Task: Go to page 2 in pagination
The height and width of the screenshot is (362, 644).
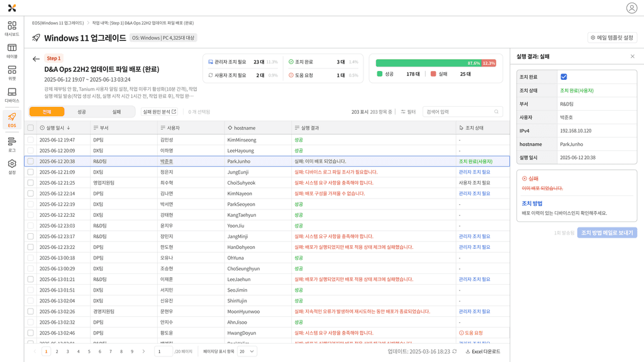Action: (57, 351)
